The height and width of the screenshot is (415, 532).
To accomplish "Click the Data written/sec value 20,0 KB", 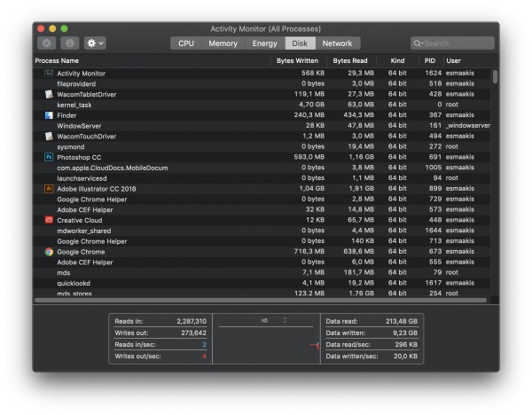I will tap(405, 356).
